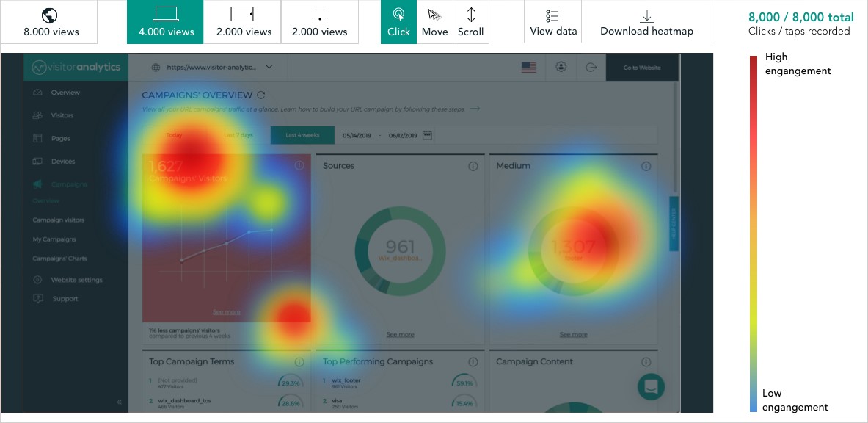Screen dimensions: 868x423
Task: Switch to tablet 2.000 views
Action: [243, 22]
